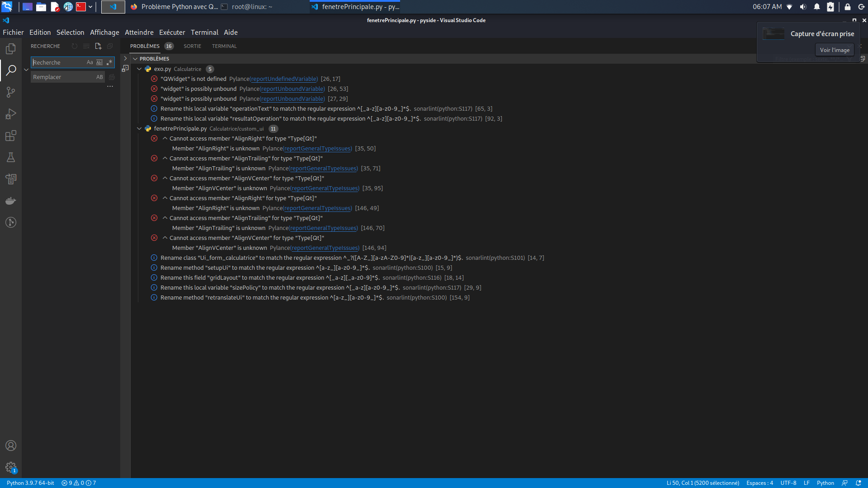Screen dimensions: 868x488
Task: Click the collapse all search results icon
Action: (110, 46)
